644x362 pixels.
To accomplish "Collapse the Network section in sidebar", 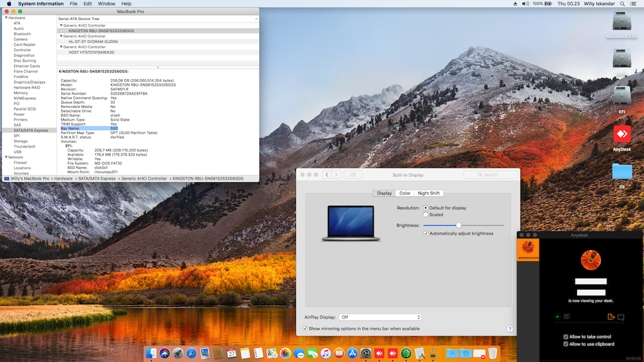I will tap(5, 157).
